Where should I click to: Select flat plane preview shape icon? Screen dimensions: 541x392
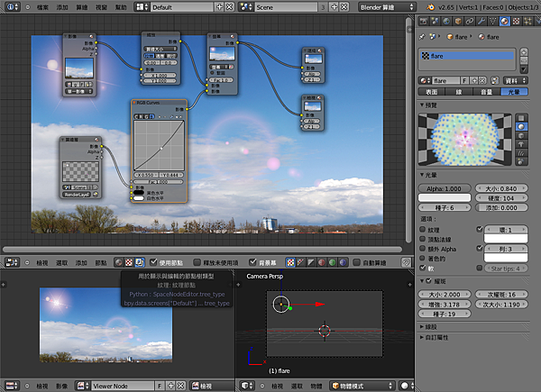pyautogui.click(x=521, y=118)
